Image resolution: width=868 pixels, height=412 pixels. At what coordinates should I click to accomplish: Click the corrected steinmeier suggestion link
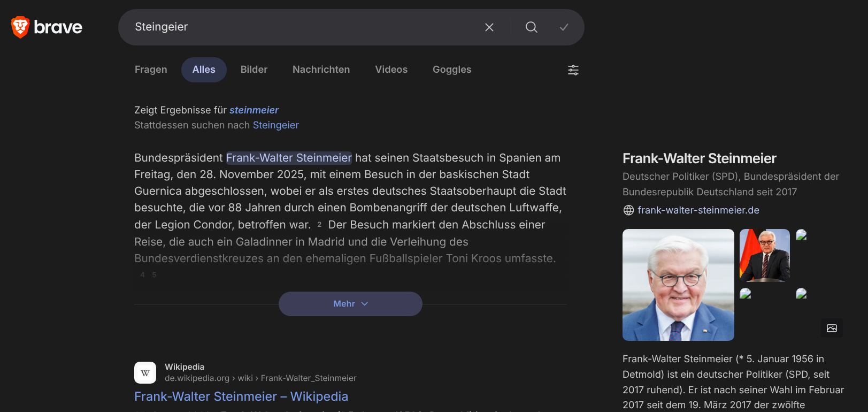pyautogui.click(x=254, y=110)
